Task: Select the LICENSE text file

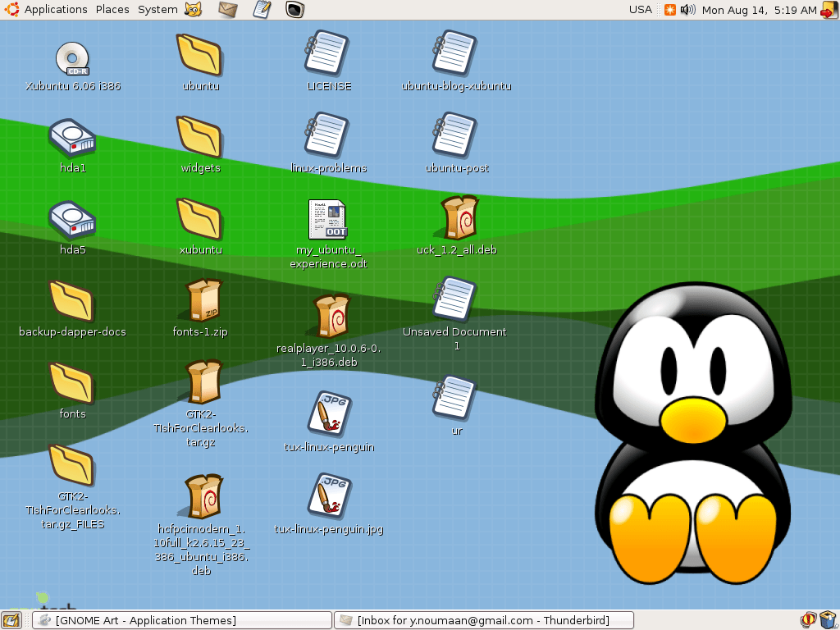Action: pos(326,53)
